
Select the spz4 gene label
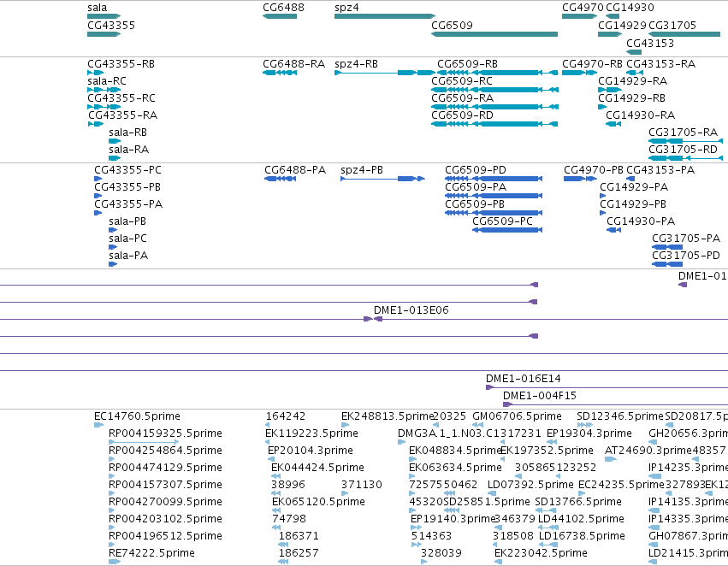346,8
